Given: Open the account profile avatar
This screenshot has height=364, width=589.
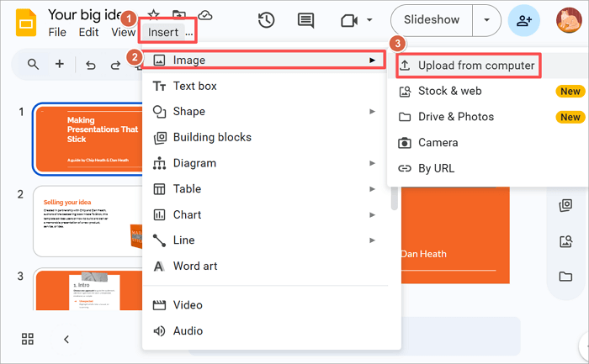Looking at the screenshot, I should 569,20.
